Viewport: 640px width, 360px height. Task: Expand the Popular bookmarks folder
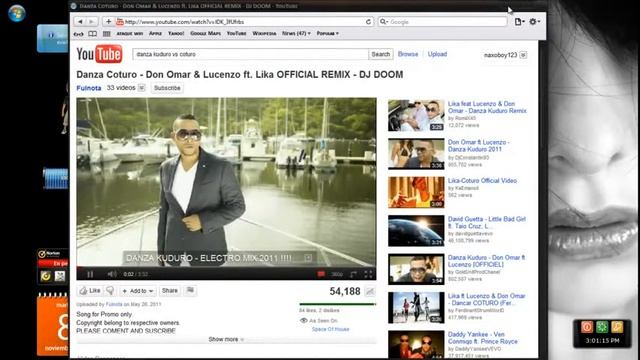point(327,33)
